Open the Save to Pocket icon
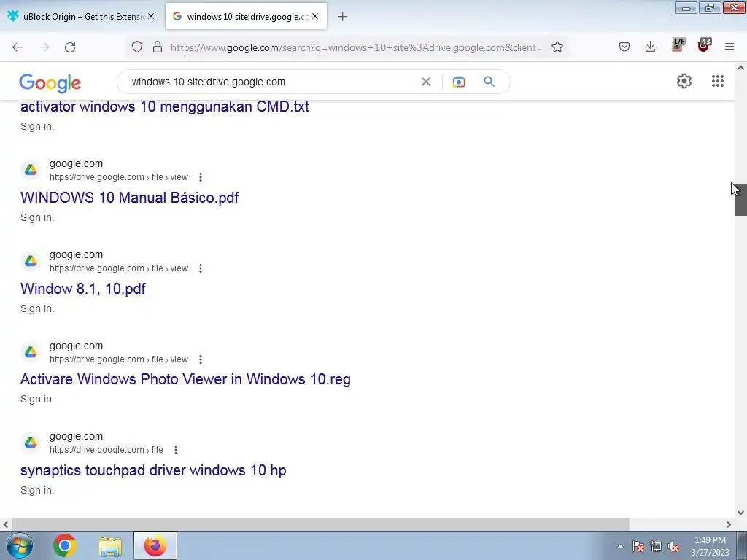 (624, 47)
